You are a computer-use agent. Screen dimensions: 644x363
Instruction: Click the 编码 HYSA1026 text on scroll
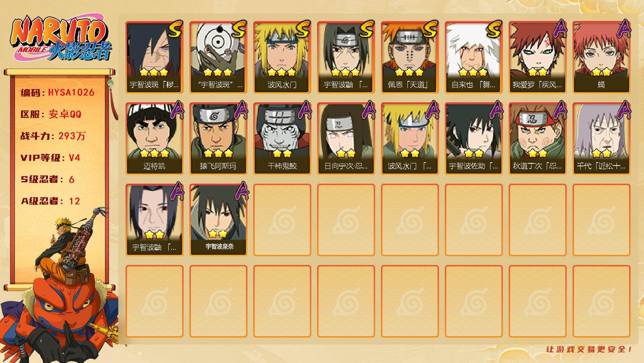(x=57, y=92)
